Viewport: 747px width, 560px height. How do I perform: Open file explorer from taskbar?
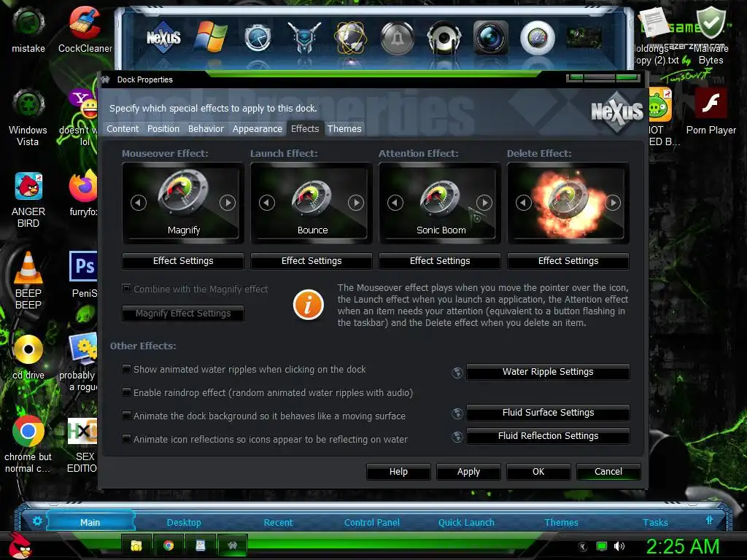click(x=136, y=545)
